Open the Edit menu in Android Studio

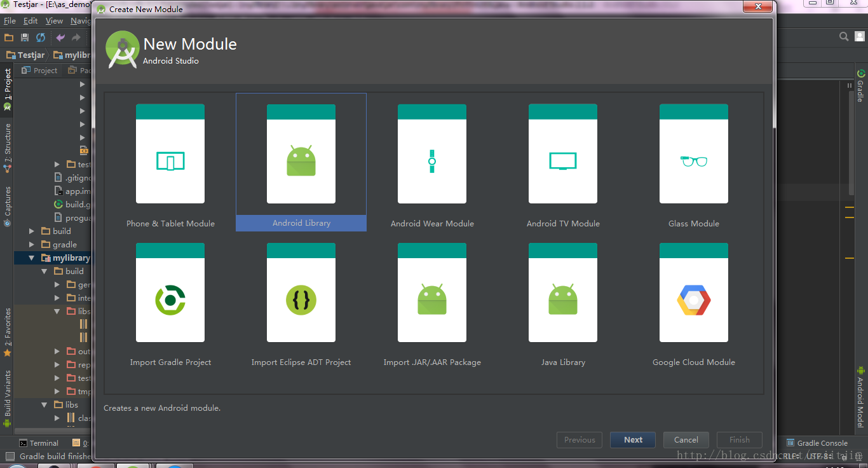(x=31, y=21)
